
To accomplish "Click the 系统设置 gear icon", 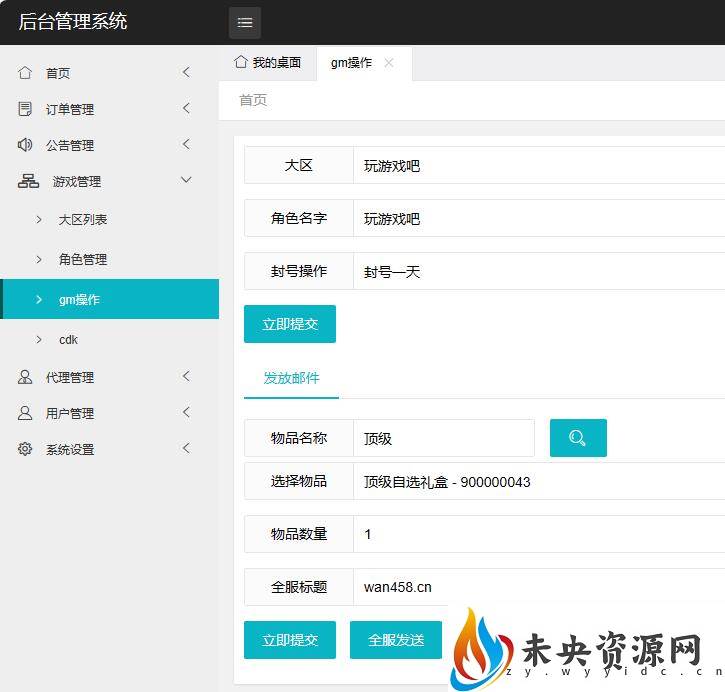I will coord(25,449).
